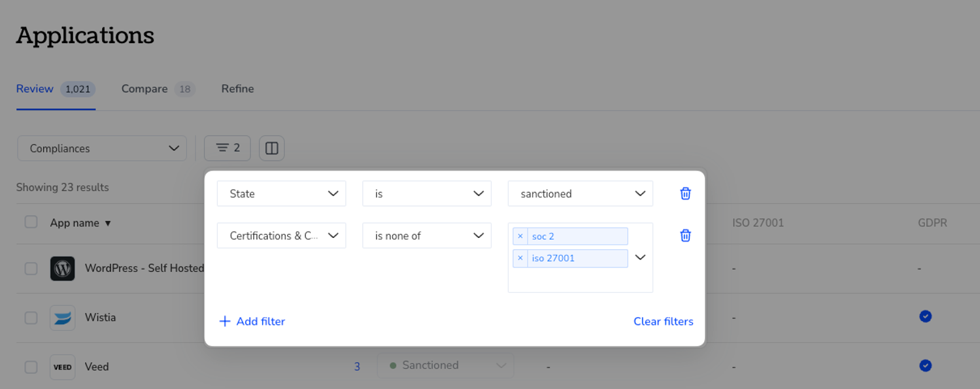The height and width of the screenshot is (389, 980).
Task: Click the Veed app logo
Action: pyautogui.click(x=63, y=367)
